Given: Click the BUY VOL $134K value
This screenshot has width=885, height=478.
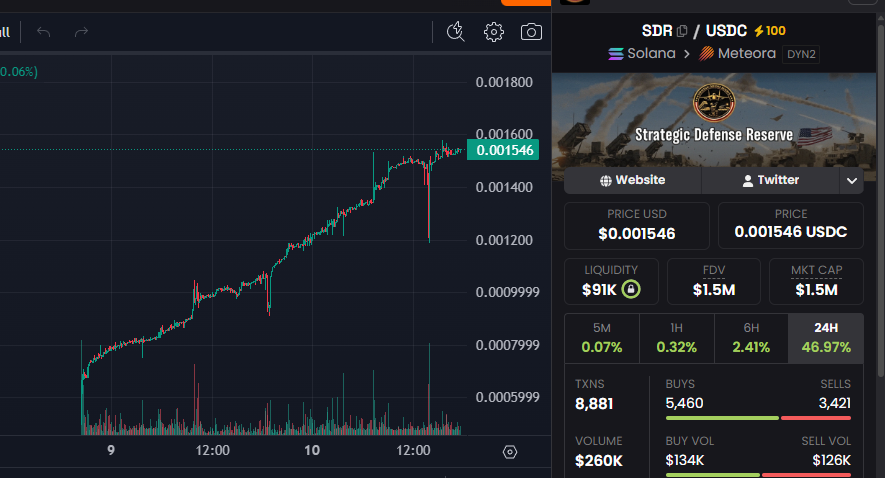Looking at the screenshot, I should (685, 461).
